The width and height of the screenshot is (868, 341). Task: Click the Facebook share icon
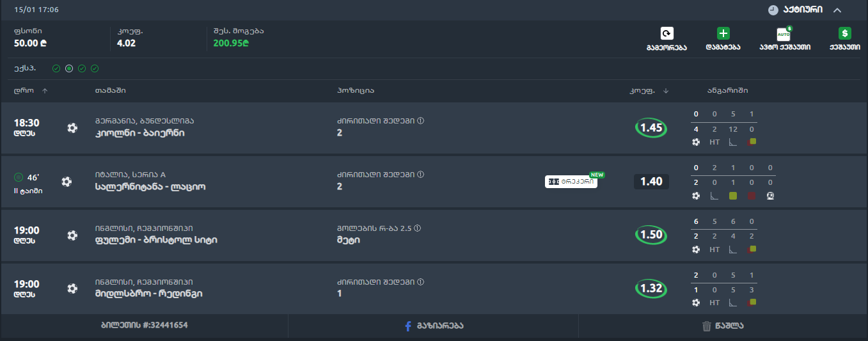tap(407, 326)
